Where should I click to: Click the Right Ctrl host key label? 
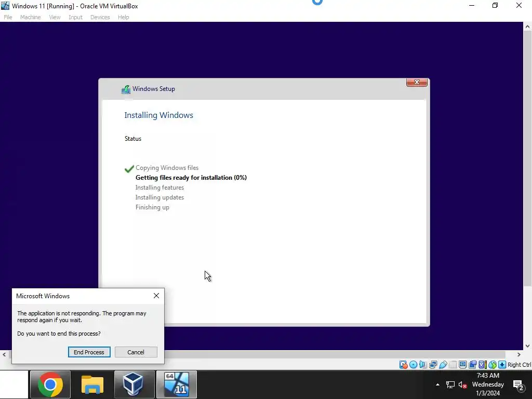click(520, 365)
